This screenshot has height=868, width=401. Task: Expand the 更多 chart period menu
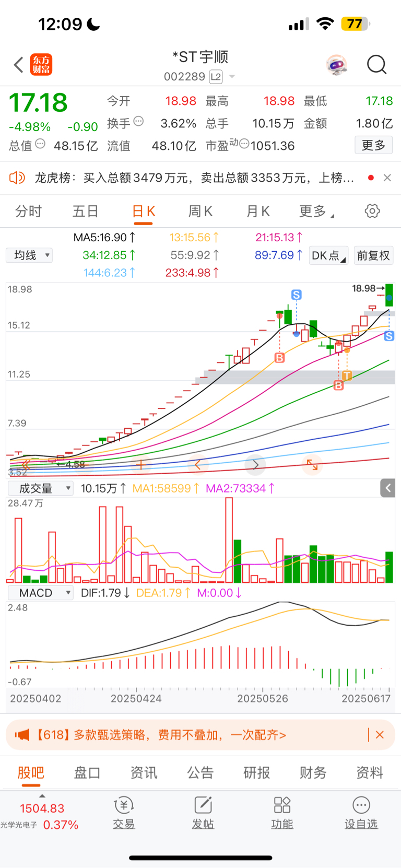316,211
